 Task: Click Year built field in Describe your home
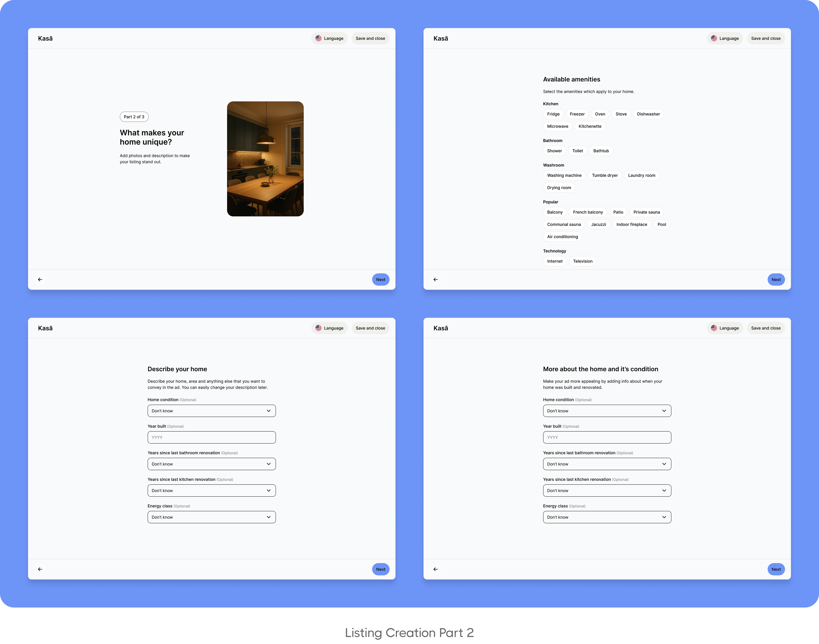coord(211,437)
